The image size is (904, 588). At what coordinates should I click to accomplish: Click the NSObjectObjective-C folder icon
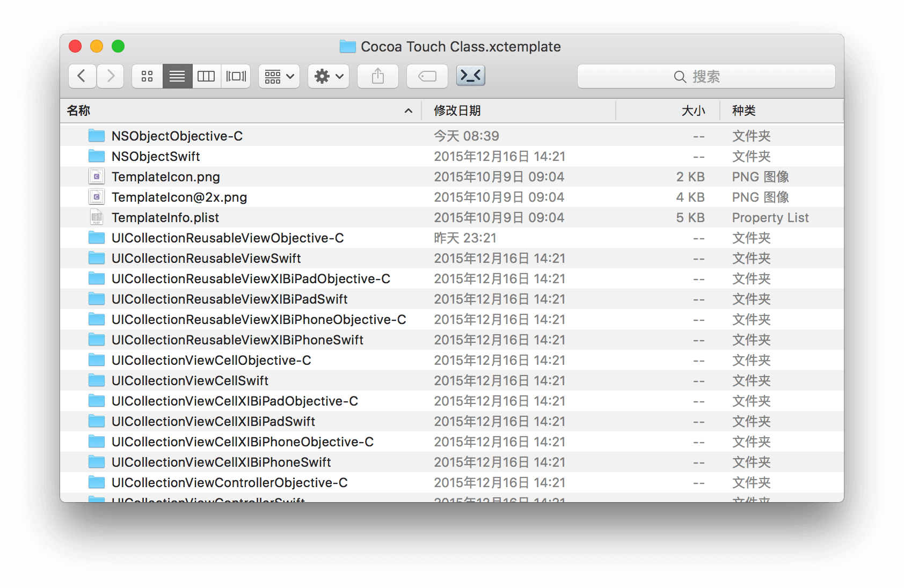97,136
